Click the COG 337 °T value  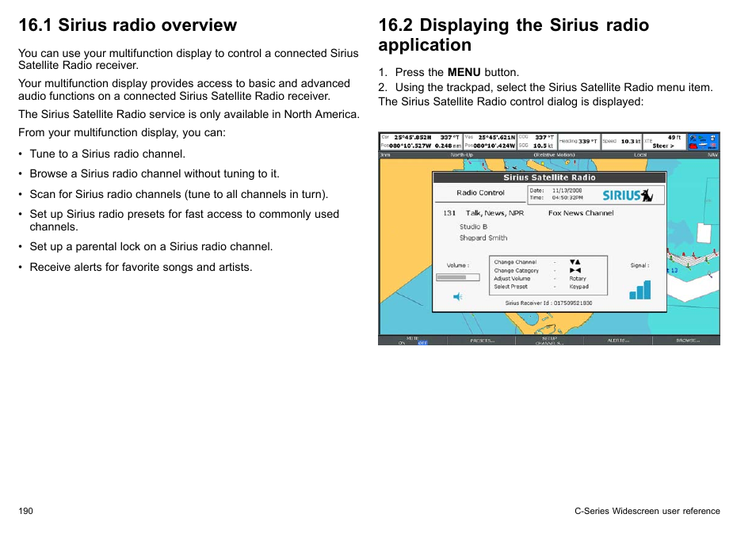544,137
